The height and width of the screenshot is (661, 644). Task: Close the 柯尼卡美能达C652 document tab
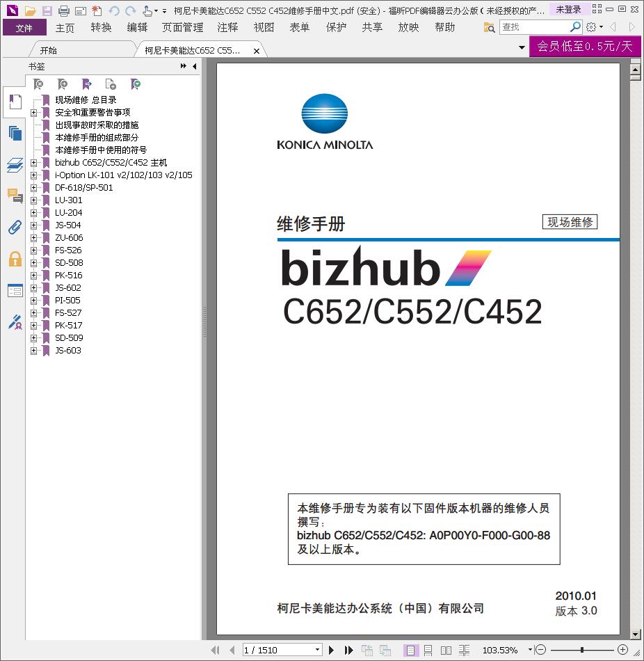coord(256,51)
